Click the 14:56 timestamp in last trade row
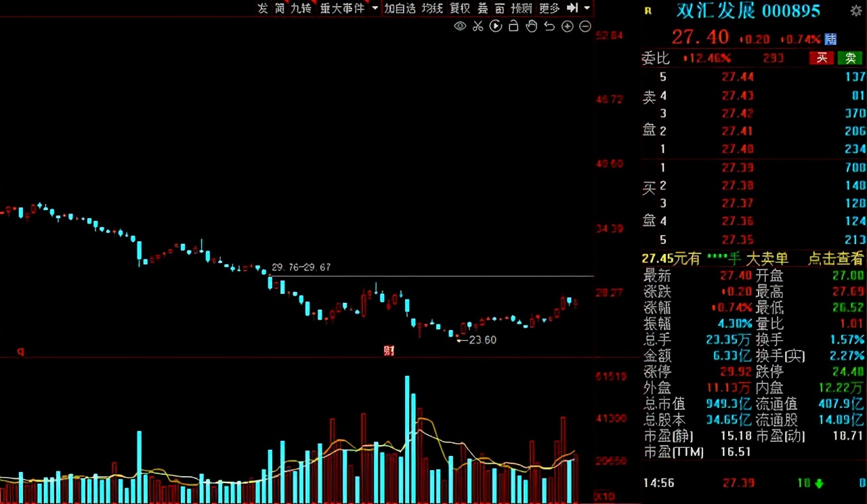The image size is (867, 504). point(659,483)
